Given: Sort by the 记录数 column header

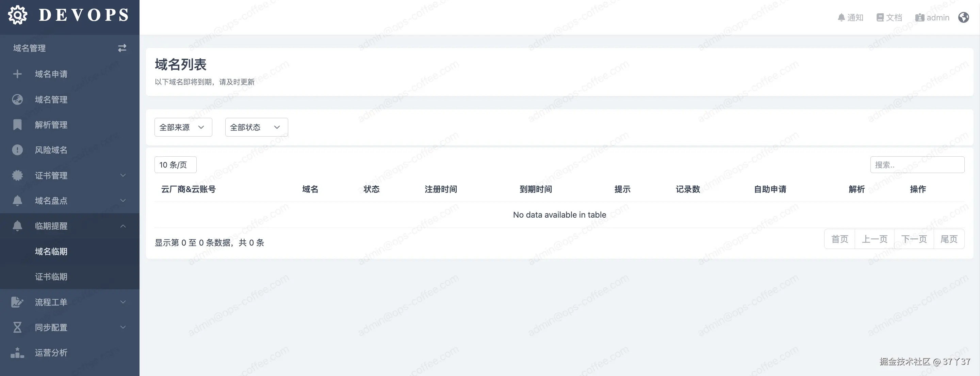Looking at the screenshot, I should click(688, 189).
